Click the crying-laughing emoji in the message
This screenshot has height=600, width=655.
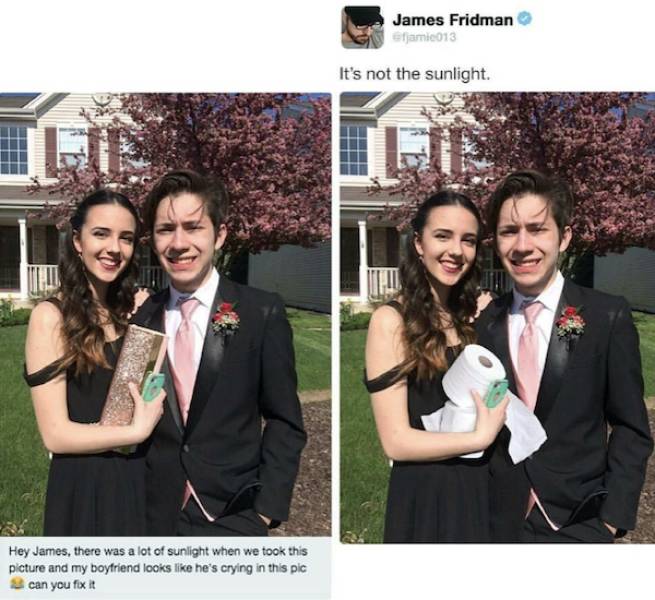click(x=17, y=583)
